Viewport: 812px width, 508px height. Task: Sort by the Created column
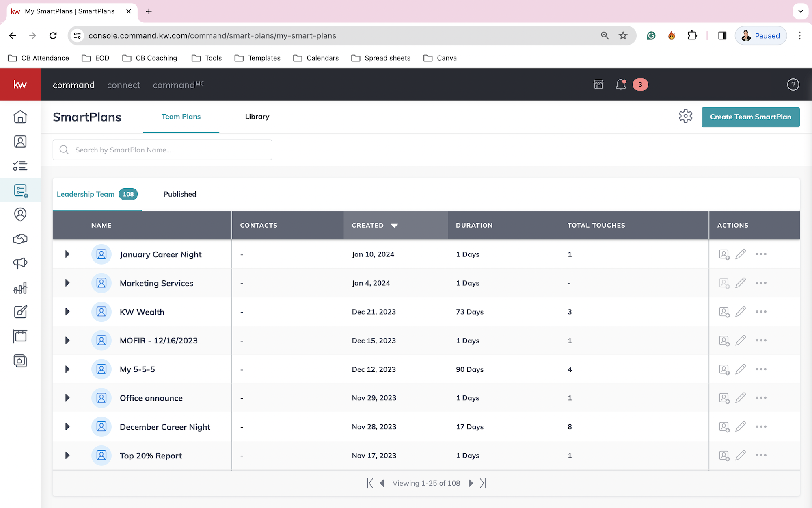(395, 225)
